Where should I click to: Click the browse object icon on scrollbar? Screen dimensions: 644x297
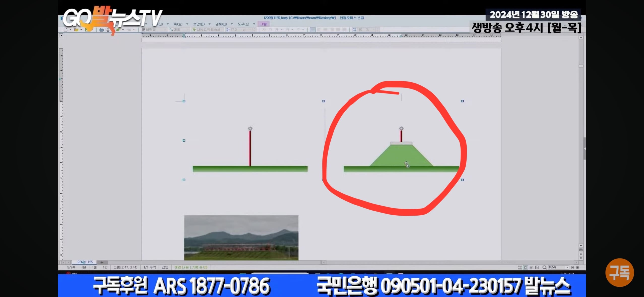pos(581,250)
